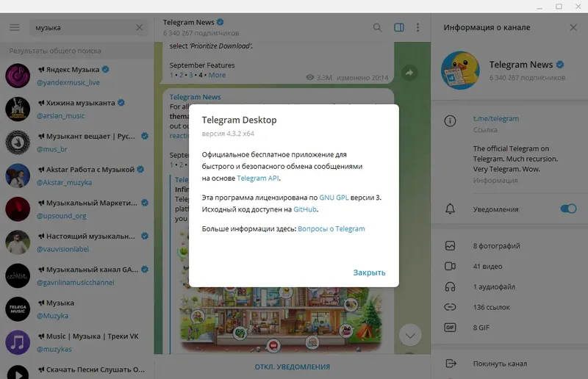Open September Features link number 3
Screen dimensions: 588x379
[x=190, y=75]
